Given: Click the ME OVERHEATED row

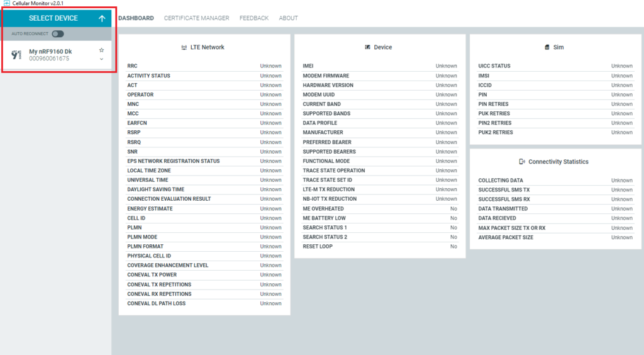Looking at the screenshot, I should (380, 209).
